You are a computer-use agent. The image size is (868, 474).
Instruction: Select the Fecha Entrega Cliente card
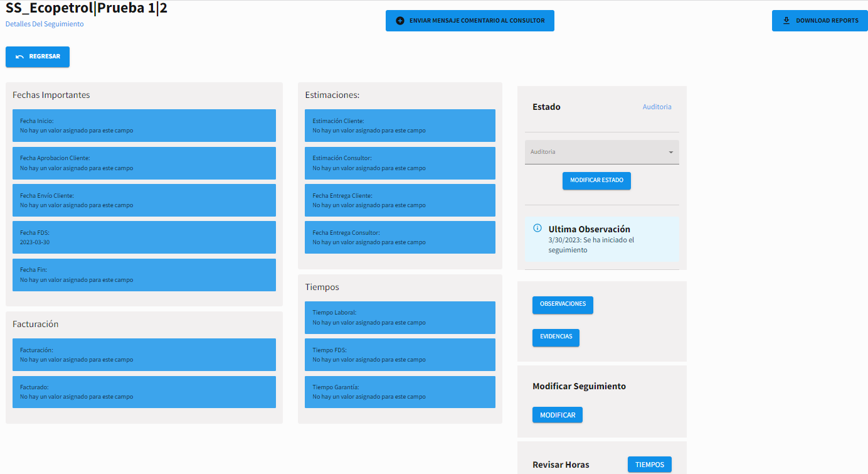400,200
